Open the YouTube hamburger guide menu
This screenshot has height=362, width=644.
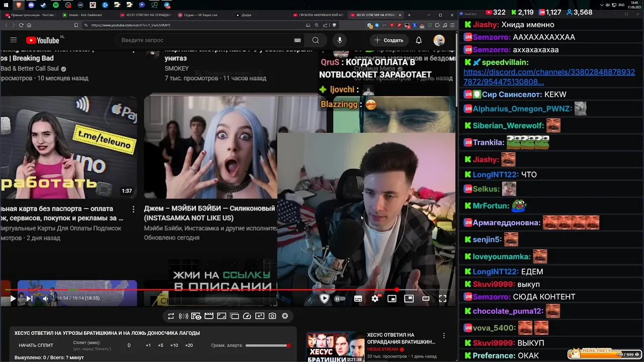[x=14, y=40]
